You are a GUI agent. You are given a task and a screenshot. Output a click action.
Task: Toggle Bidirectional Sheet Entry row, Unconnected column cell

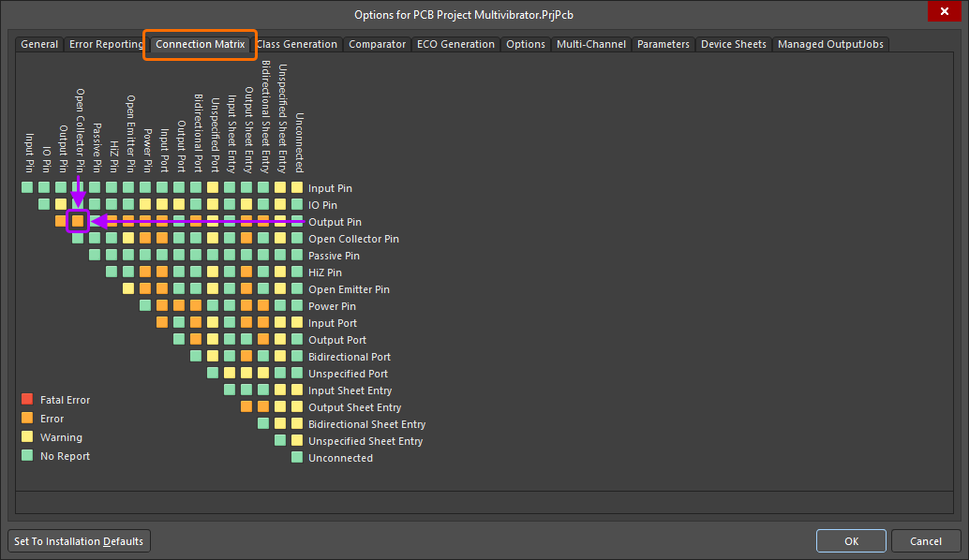[297, 423]
